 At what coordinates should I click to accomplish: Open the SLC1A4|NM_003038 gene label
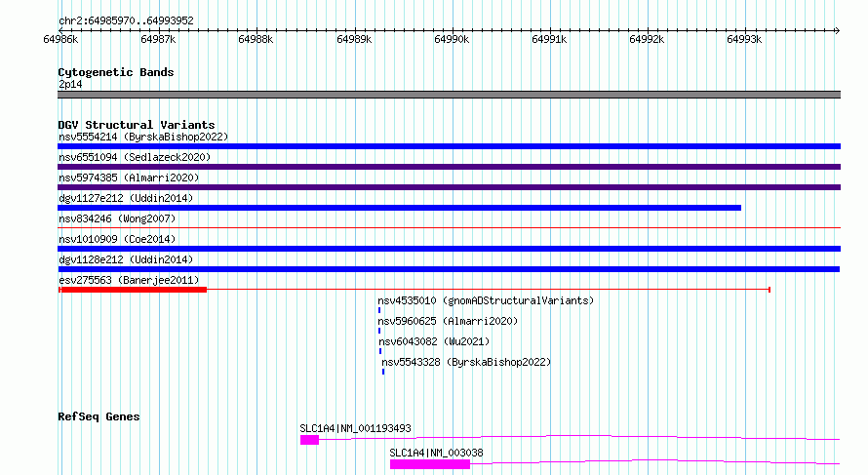[x=436, y=453]
